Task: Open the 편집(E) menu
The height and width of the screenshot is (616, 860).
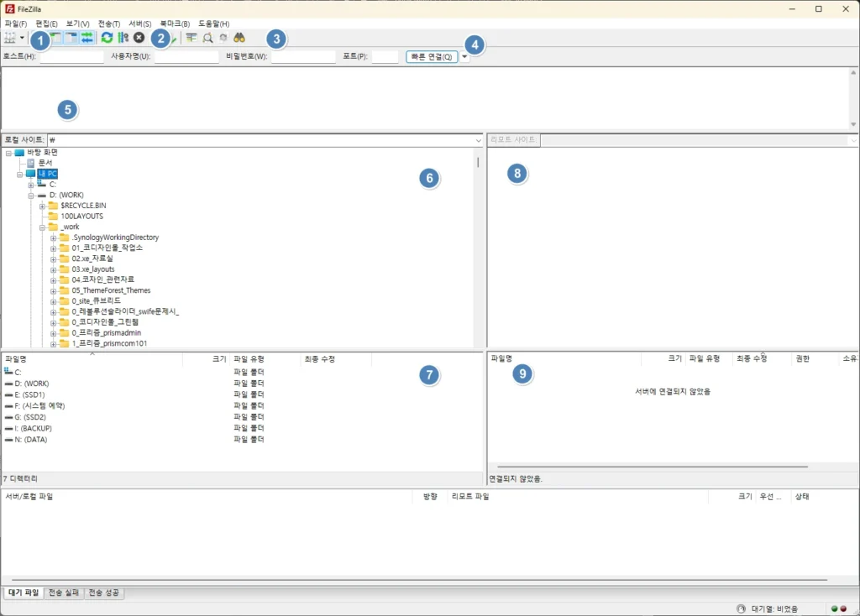Action: click(47, 23)
